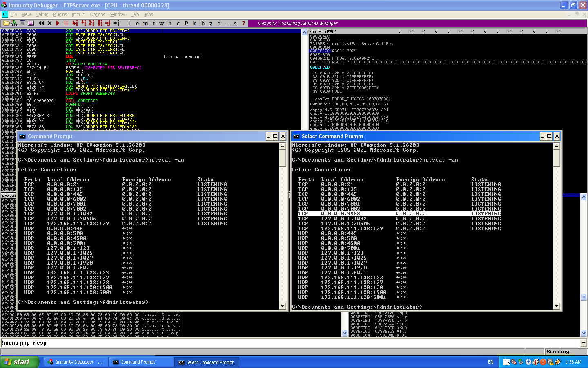Click the Open file folder toolbar icon
This screenshot has height=368, width=588.
coord(7,23)
